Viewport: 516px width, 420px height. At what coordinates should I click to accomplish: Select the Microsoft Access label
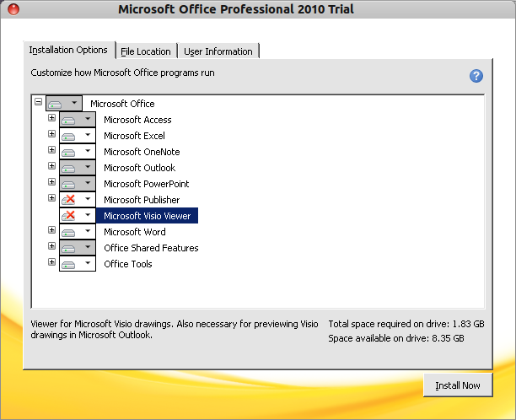(137, 120)
